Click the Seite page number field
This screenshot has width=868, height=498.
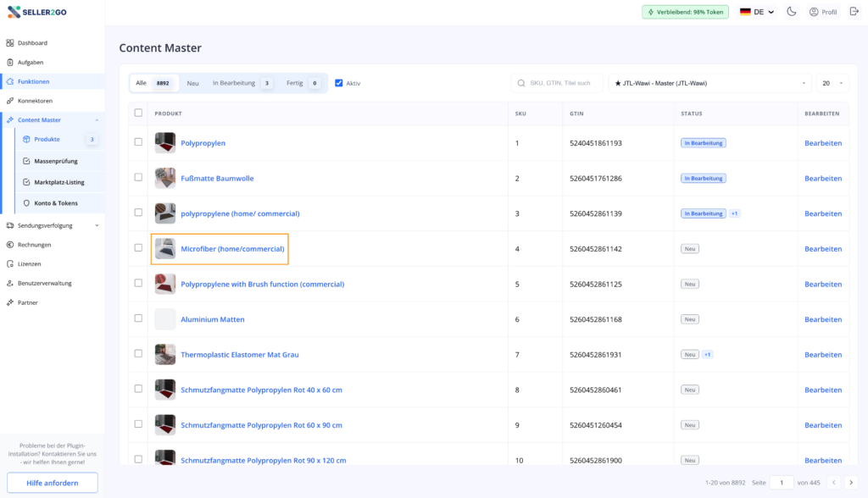(782, 483)
